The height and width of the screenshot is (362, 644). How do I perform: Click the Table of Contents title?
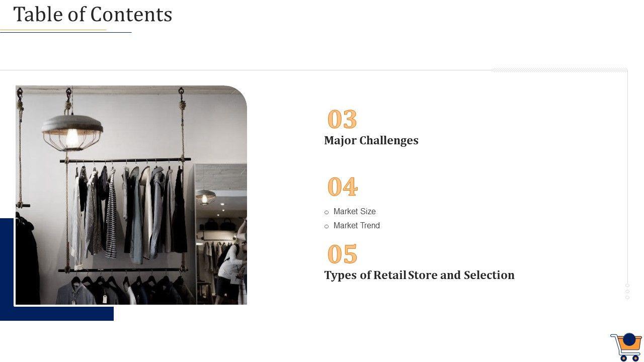coord(93,15)
